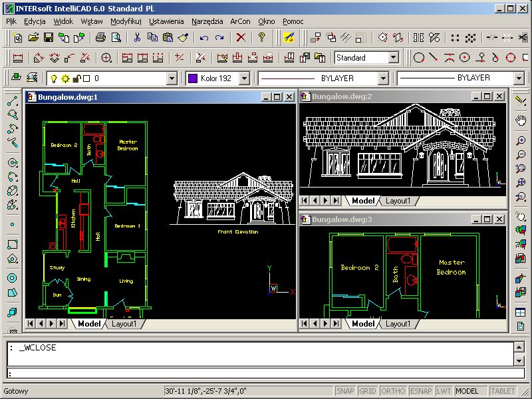This screenshot has height=399, width=532.
Task: Click the red X Delete icon
Action: (x=241, y=37)
